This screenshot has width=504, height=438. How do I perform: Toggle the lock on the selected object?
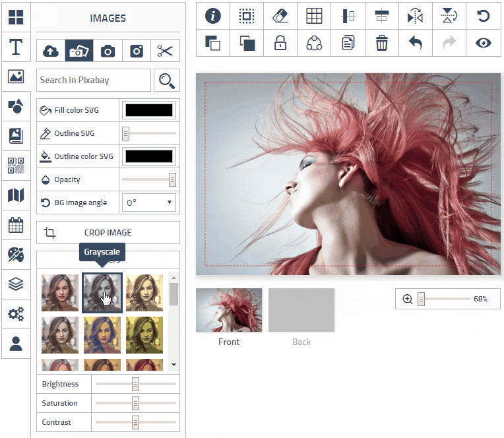point(281,44)
